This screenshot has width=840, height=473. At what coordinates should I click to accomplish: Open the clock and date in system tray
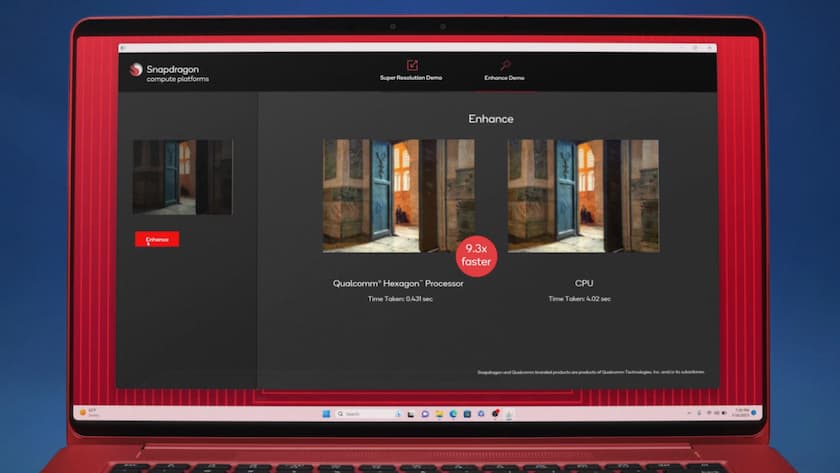pos(741,413)
